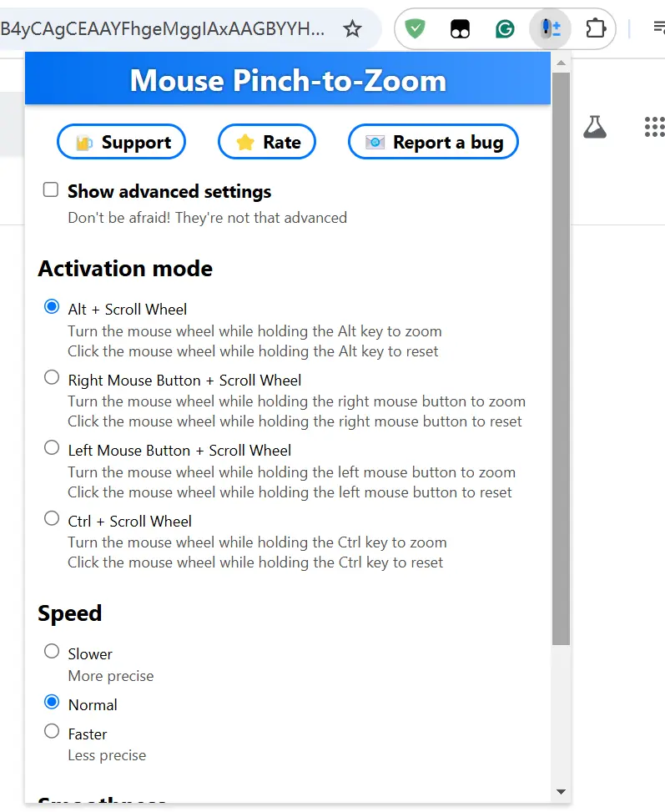Click the lab flask icon
This screenshot has height=812, width=665.
(594, 127)
